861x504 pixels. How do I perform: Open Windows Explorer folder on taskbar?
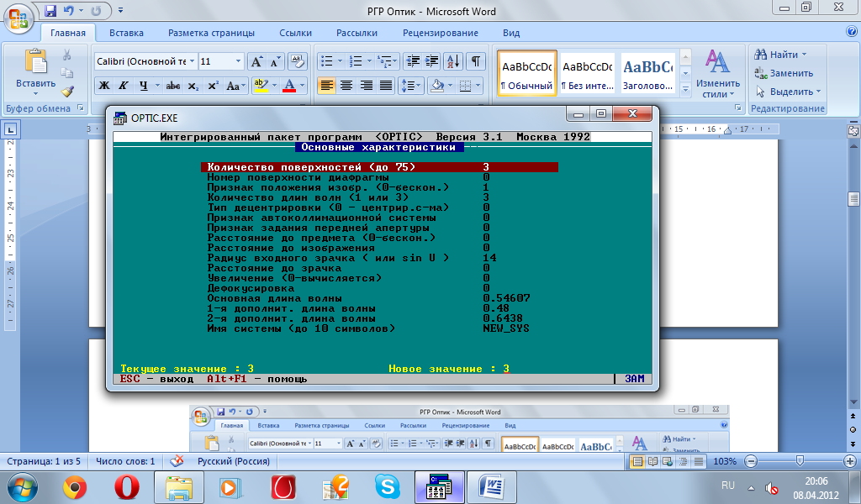179,486
